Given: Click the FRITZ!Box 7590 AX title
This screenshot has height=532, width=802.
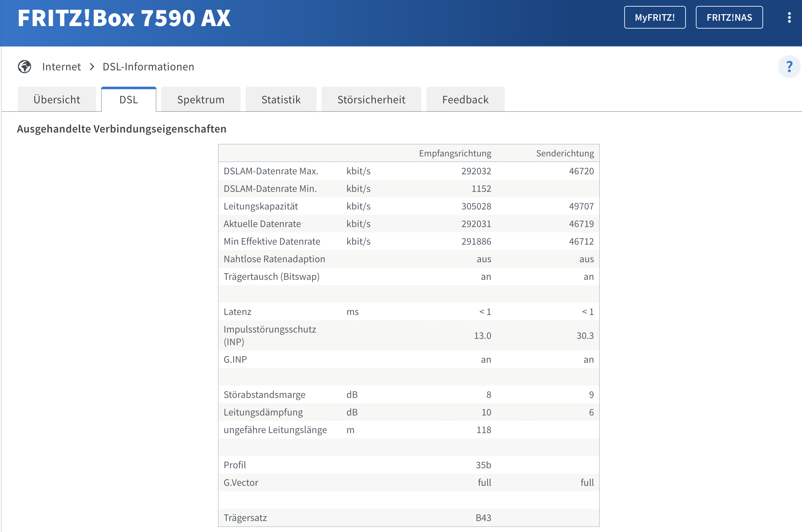Looking at the screenshot, I should (x=124, y=18).
